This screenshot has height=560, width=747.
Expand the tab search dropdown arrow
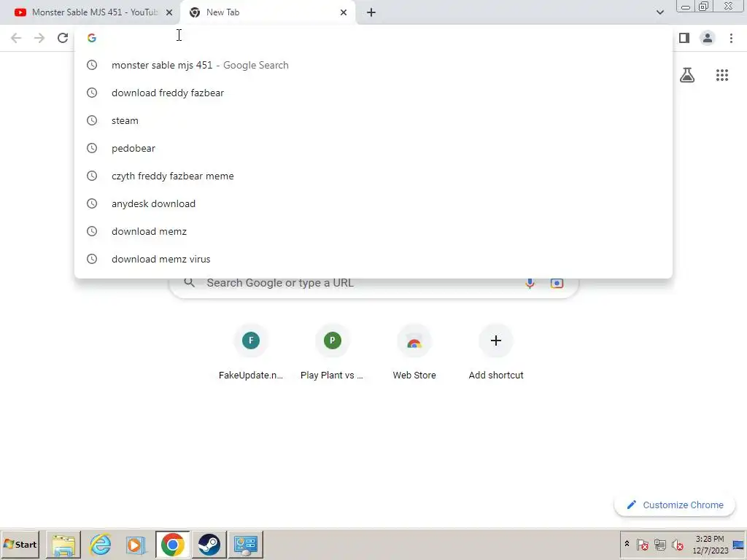[x=659, y=12]
